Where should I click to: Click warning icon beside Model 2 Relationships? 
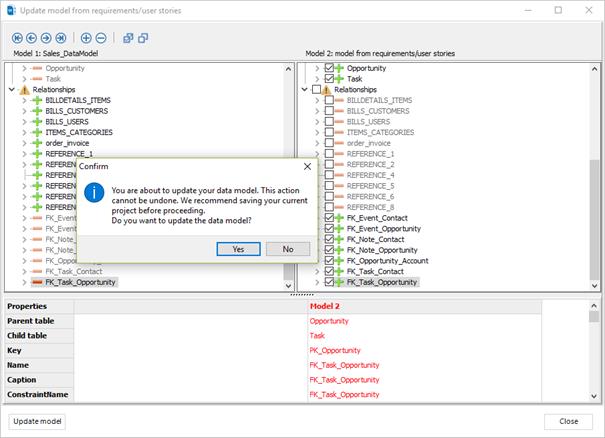point(326,90)
